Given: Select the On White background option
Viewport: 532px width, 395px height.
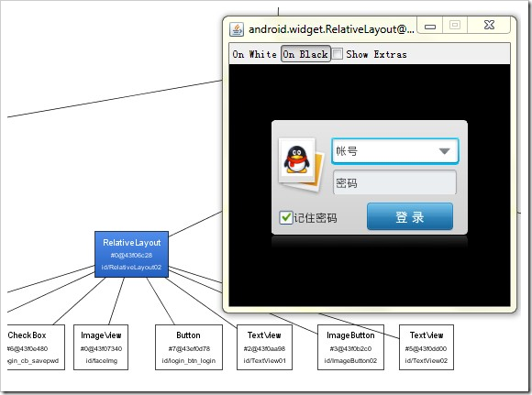Looking at the screenshot, I should coord(254,54).
